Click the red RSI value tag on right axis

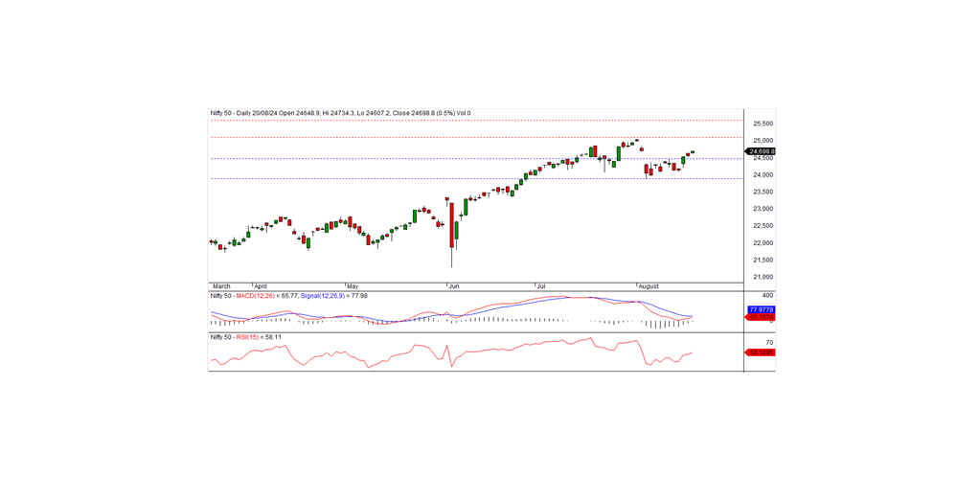tap(762, 352)
